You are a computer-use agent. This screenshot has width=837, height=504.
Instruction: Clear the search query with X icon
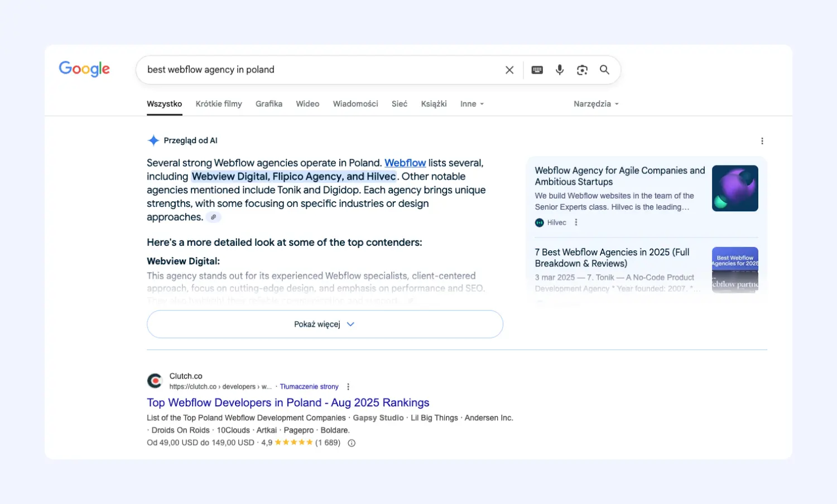pos(509,70)
